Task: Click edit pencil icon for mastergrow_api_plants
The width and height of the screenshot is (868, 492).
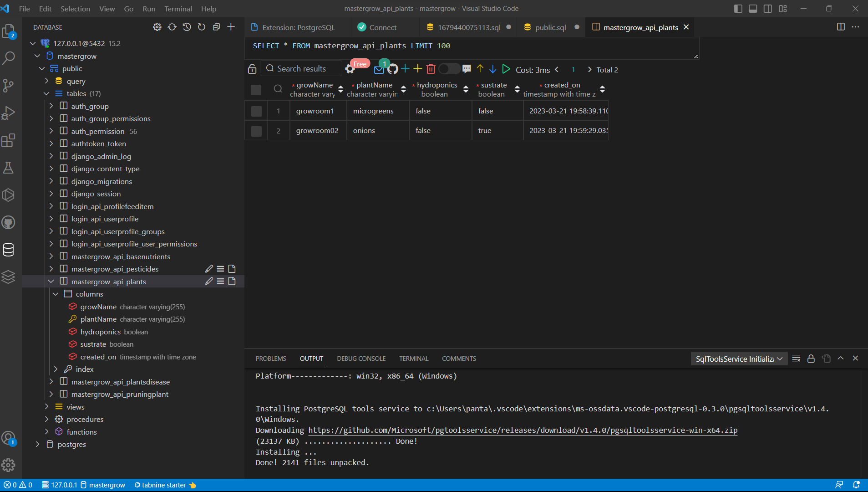Action: tap(209, 282)
